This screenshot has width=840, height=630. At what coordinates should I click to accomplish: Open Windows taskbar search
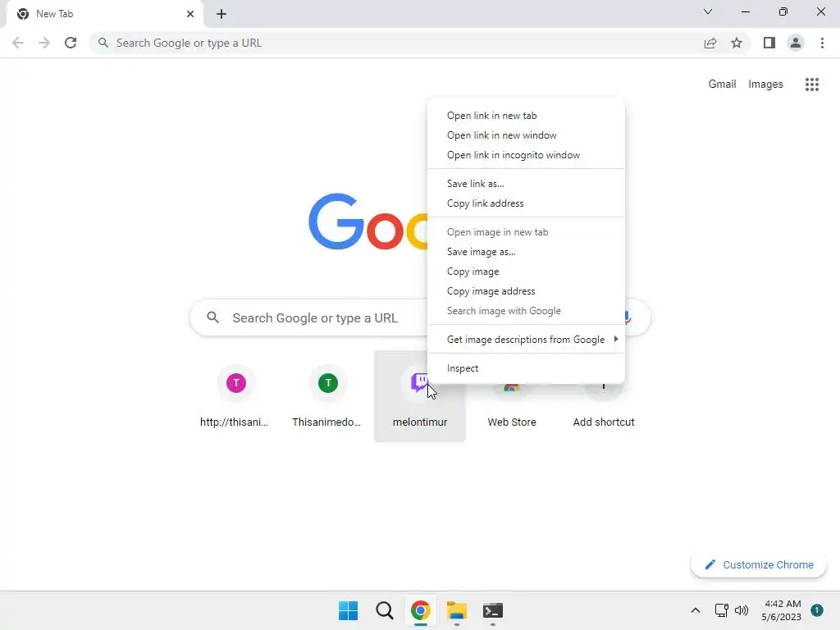384,610
